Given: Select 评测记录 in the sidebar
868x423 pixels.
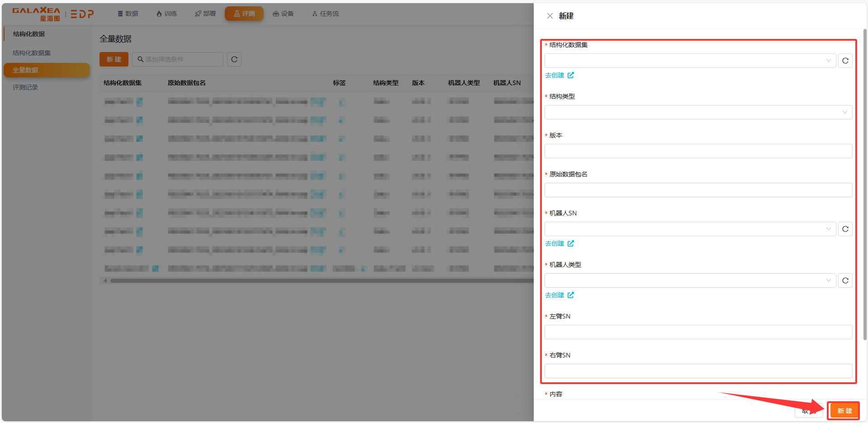Looking at the screenshot, I should (25, 87).
